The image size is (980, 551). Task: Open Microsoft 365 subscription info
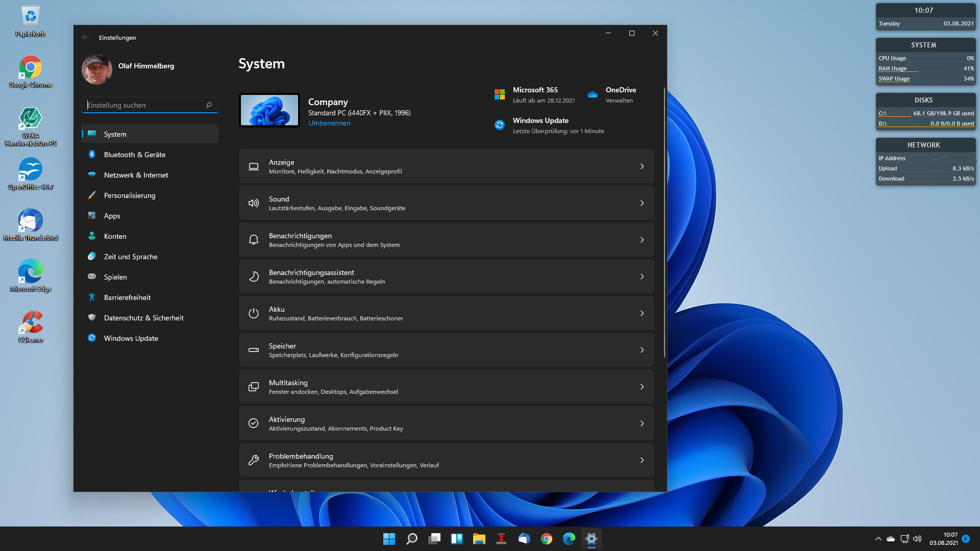[x=534, y=95]
